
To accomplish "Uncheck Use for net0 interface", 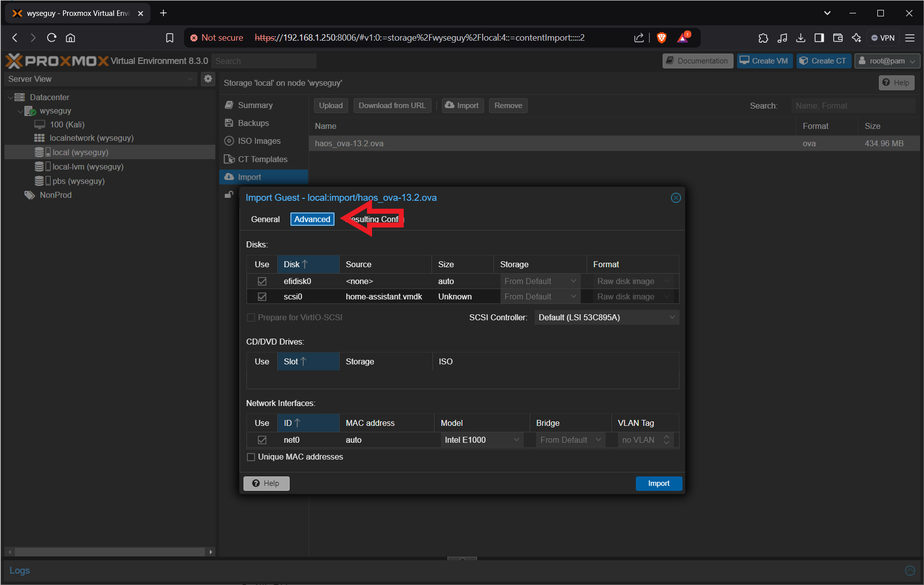I will tap(262, 440).
